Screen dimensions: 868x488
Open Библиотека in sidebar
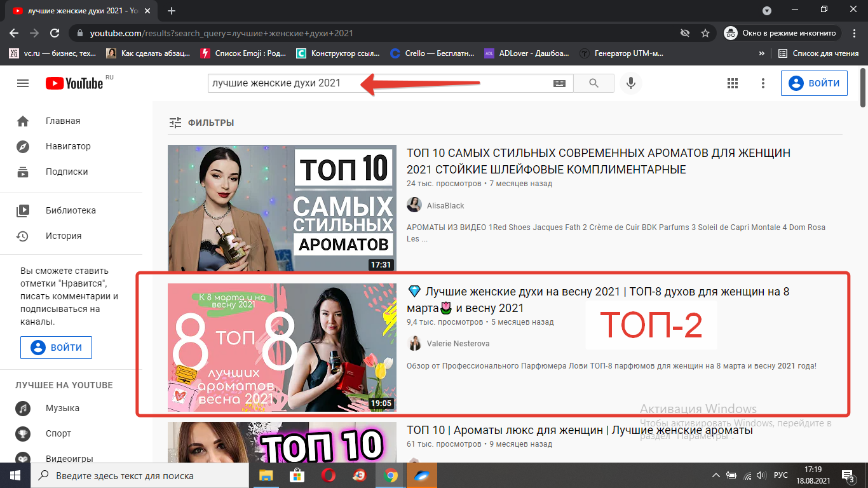(71, 210)
